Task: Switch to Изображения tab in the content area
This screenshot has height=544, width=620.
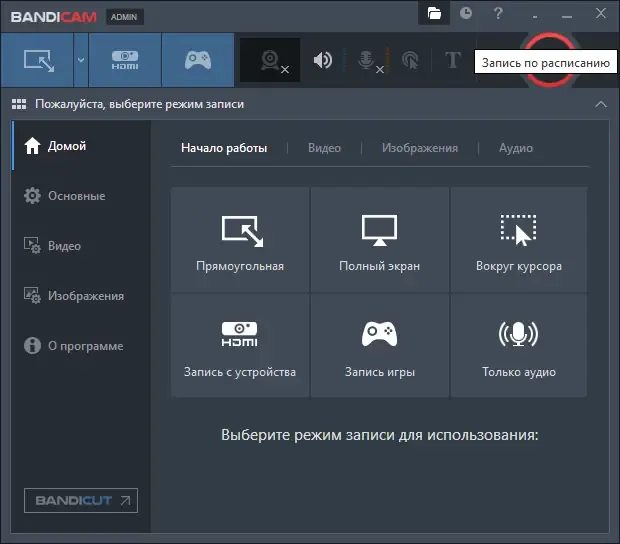Action: point(420,148)
